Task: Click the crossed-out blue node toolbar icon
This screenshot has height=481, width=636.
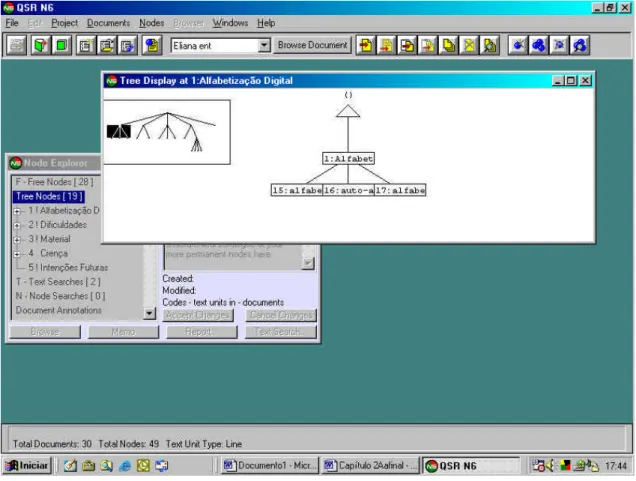Action: point(559,45)
